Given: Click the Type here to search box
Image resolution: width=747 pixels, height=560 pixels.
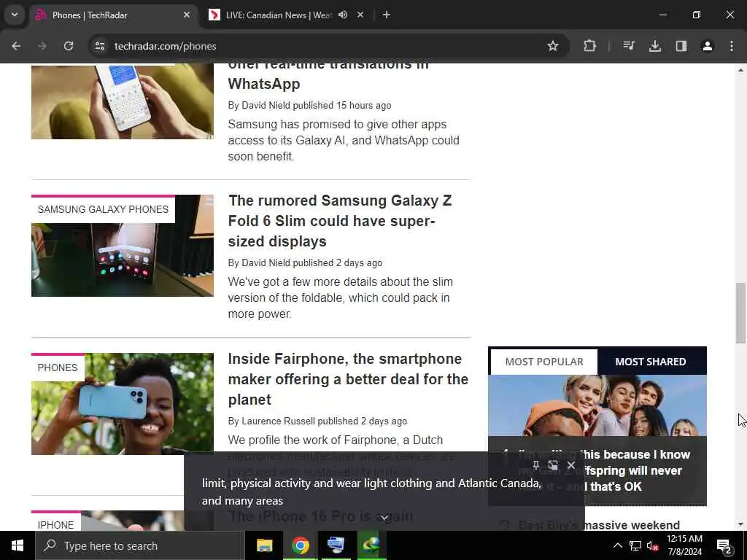Looking at the screenshot, I should point(139,545).
